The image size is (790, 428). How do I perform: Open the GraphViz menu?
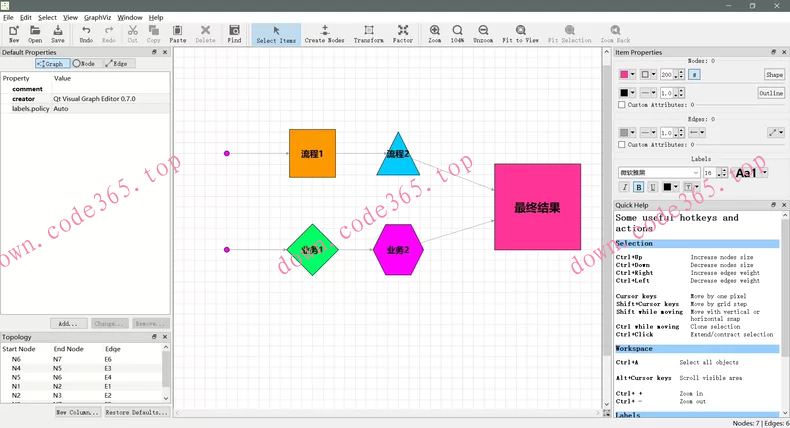tap(98, 17)
